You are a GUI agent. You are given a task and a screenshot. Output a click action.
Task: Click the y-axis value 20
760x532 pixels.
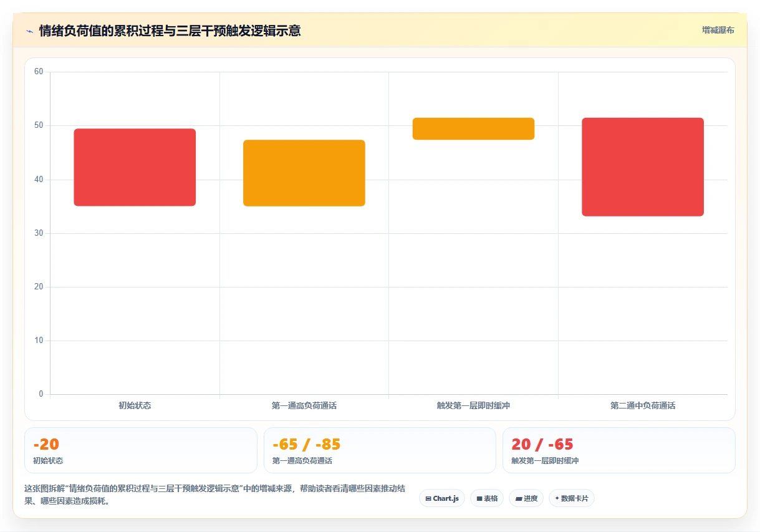point(39,287)
